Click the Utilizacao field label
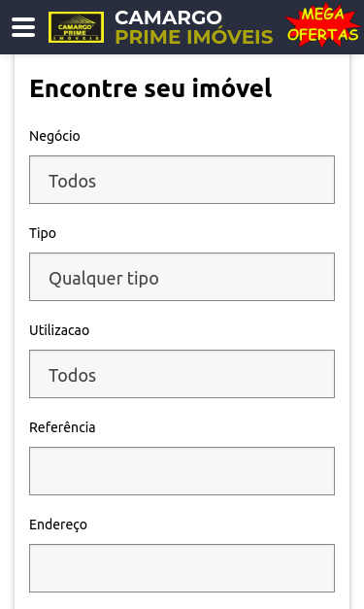This screenshot has width=364, height=609. click(59, 330)
